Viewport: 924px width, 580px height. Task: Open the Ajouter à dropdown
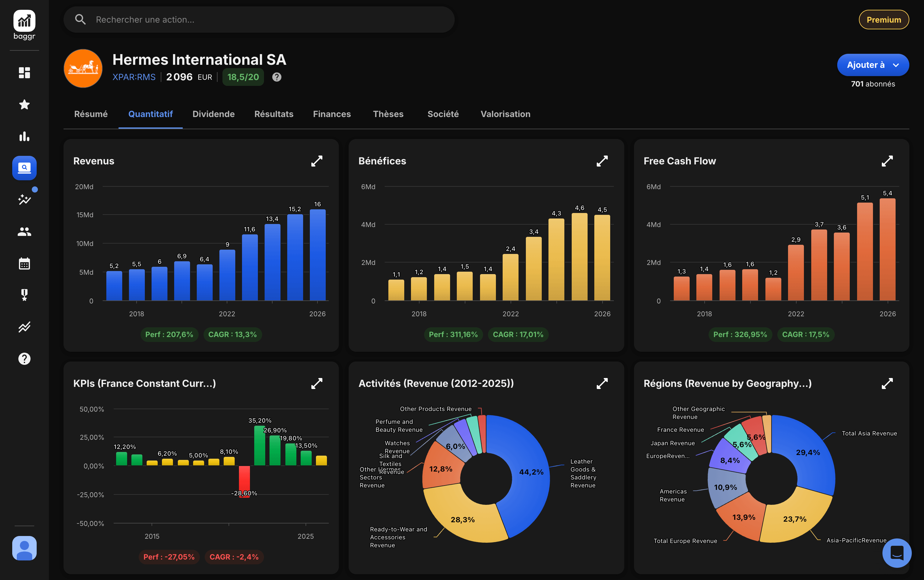[x=873, y=65]
